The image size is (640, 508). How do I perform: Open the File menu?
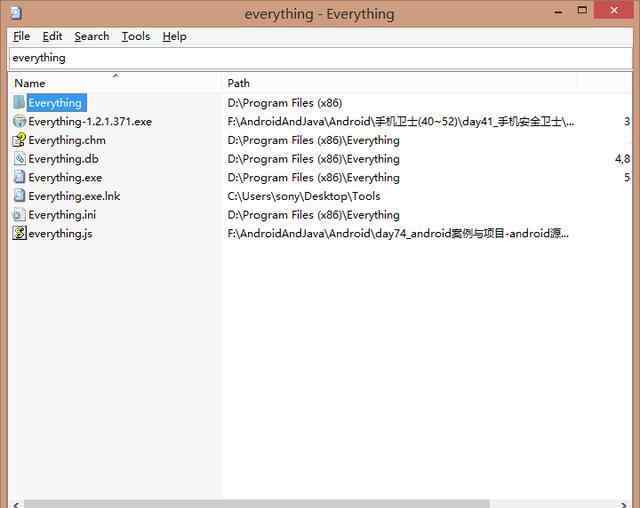21,36
